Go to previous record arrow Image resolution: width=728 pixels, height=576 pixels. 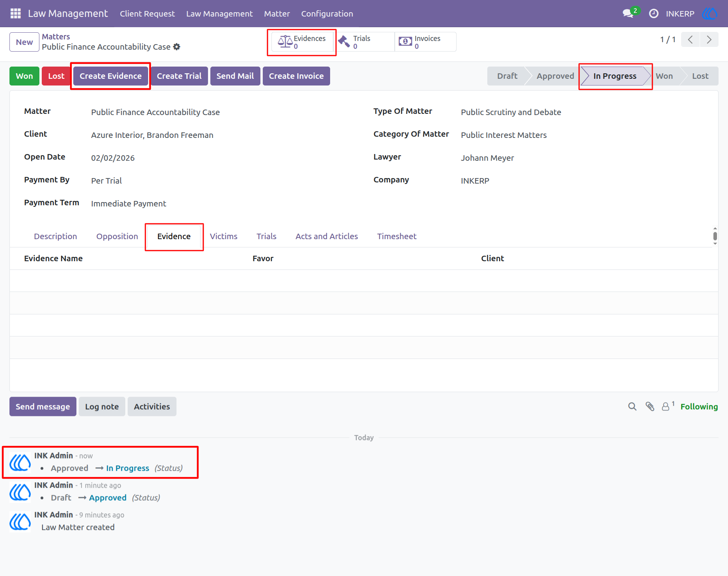pyautogui.click(x=690, y=39)
